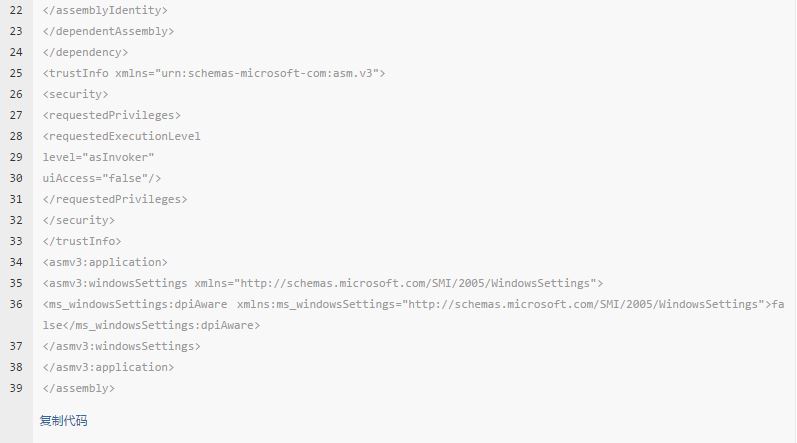Click line number 28 in gutter
Image resolution: width=797 pixels, height=443 pixels.
coord(16,136)
